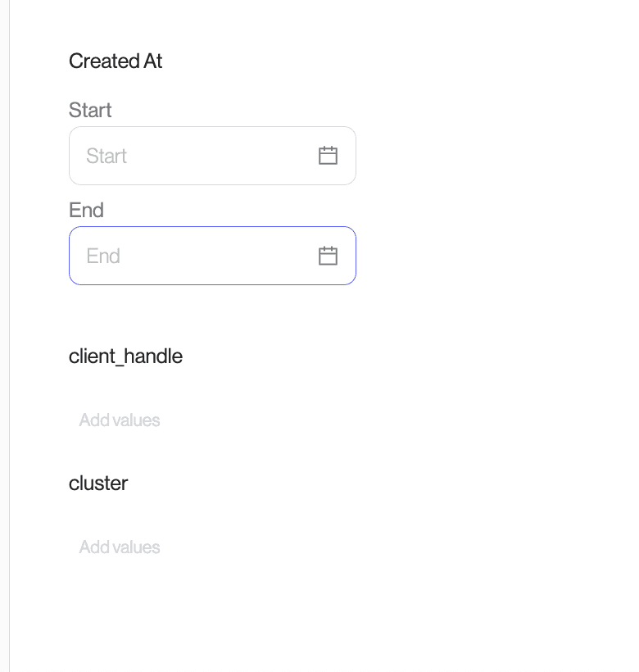Viewport: 639px width, 672px height.
Task: Click the End label above the field
Action: [x=86, y=211]
